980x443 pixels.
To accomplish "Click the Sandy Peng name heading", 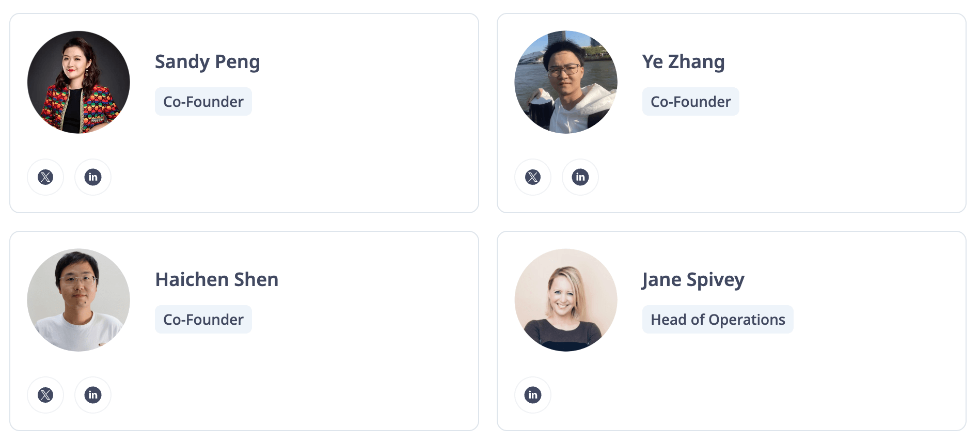I will pos(207,62).
